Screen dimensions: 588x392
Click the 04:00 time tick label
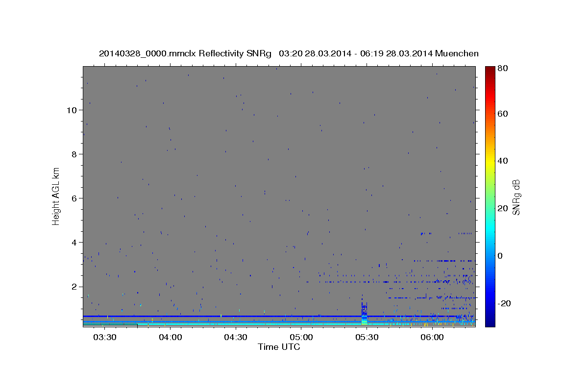170,337
